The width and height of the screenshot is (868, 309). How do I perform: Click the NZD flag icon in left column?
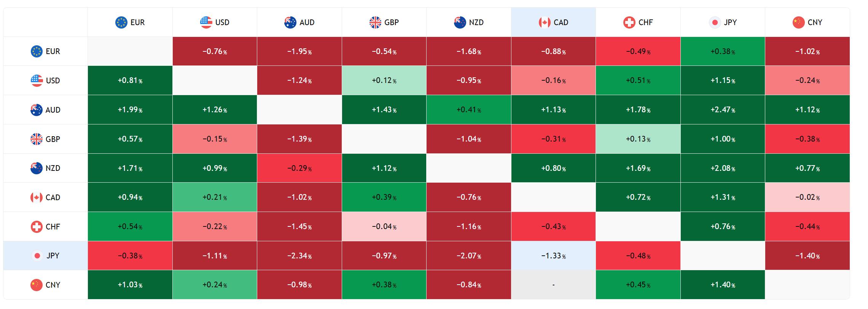pyautogui.click(x=37, y=168)
